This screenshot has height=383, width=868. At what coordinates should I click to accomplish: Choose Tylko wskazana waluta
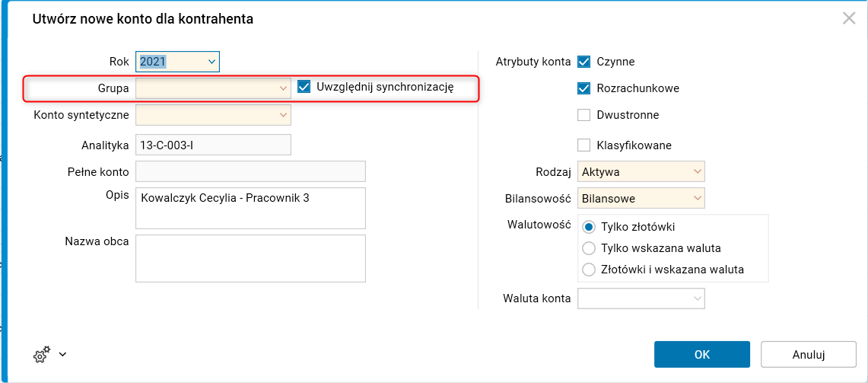[588, 248]
